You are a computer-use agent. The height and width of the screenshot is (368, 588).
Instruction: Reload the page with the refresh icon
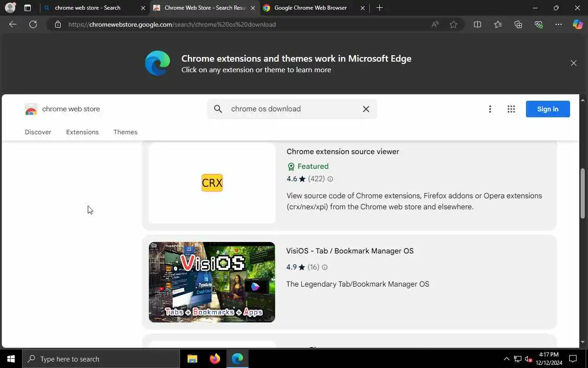click(33, 24)
